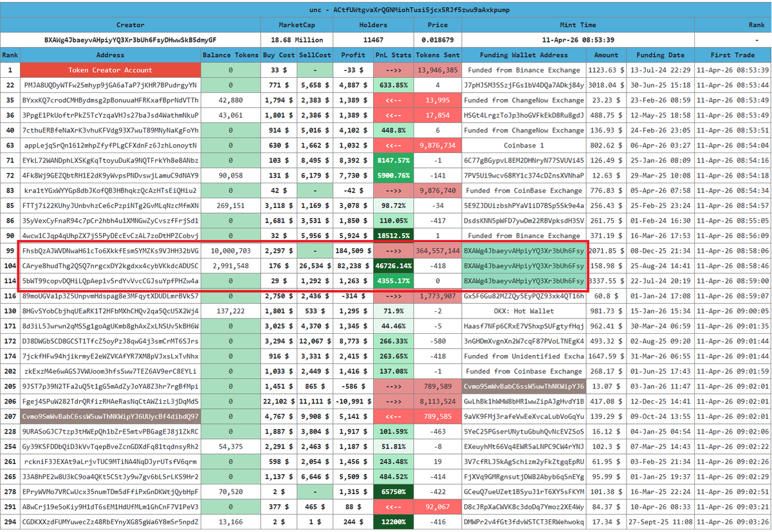Click the 'Creator' header cell
Screen dimensions: 772x532
130,25
